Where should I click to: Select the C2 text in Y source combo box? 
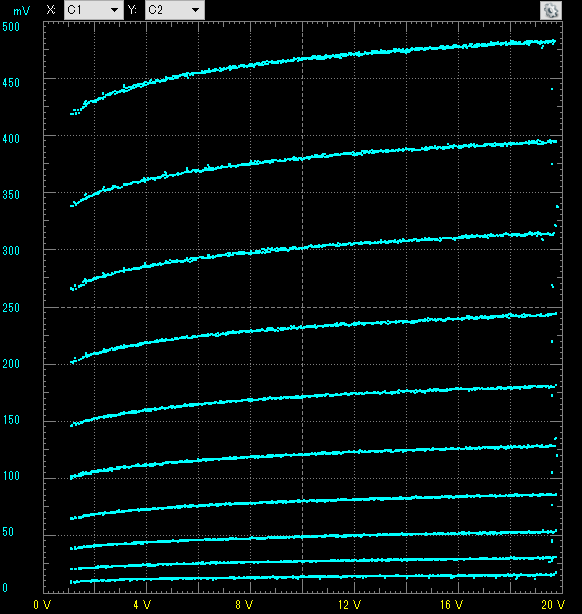[x=155, y=10]
